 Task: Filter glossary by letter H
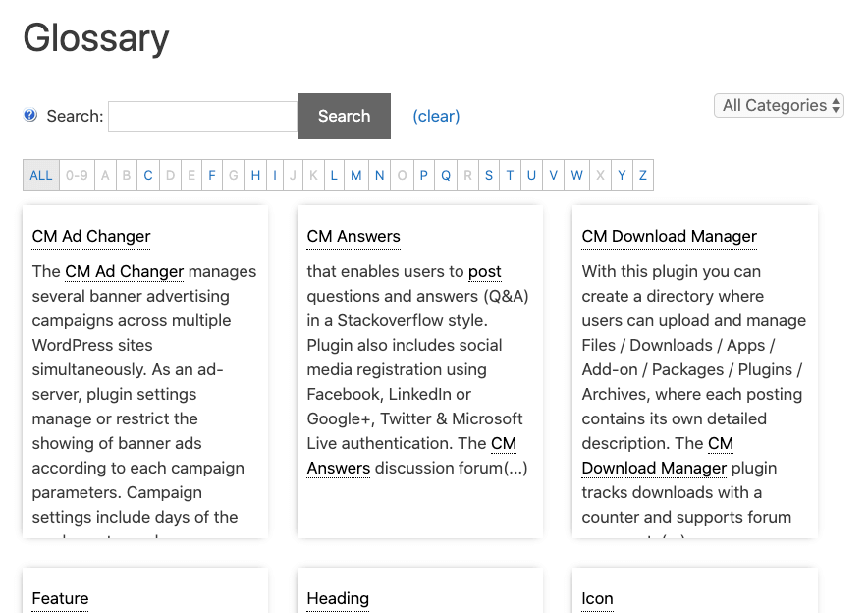coord(255,176)
